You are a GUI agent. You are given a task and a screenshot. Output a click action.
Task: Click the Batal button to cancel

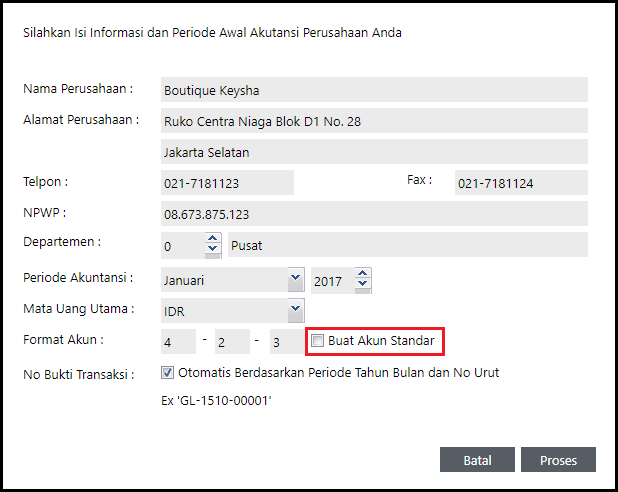pyautogui.click(x=477, y=460)
